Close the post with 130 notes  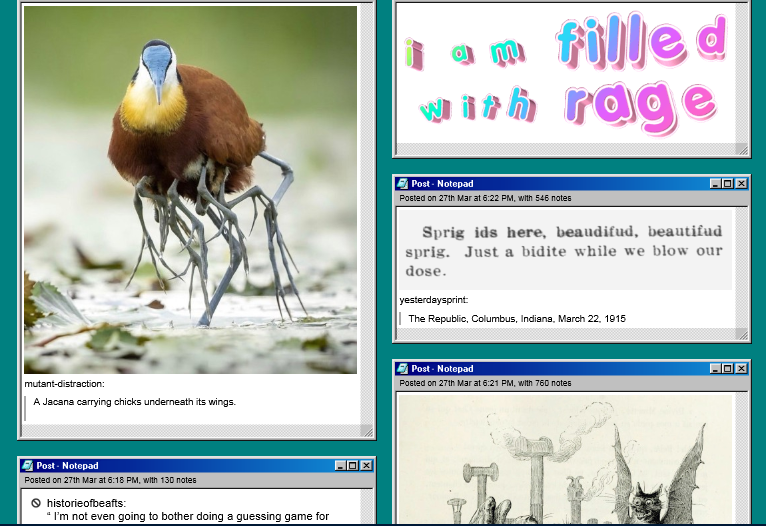pos(366,465)
